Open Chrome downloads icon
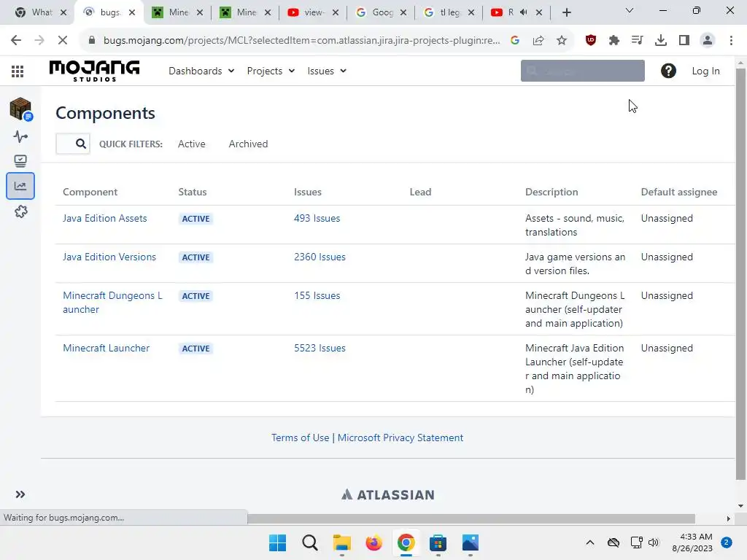 [x=661, y=40]
